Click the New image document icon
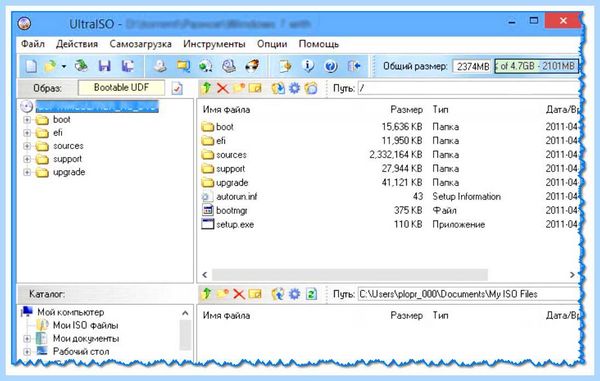Image resolution: width=600 pixels, height=381 pixels. point(31,66)
